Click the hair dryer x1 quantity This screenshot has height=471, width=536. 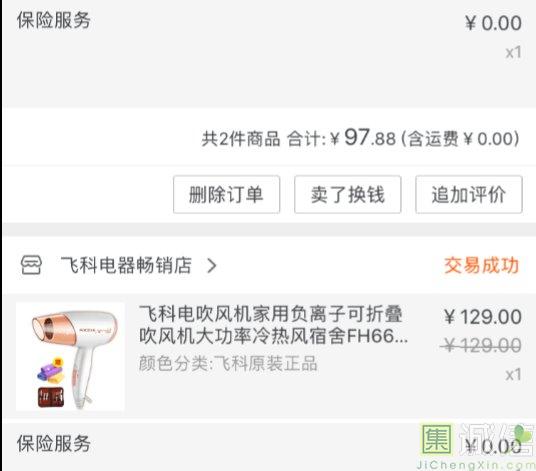pos(513,374)
